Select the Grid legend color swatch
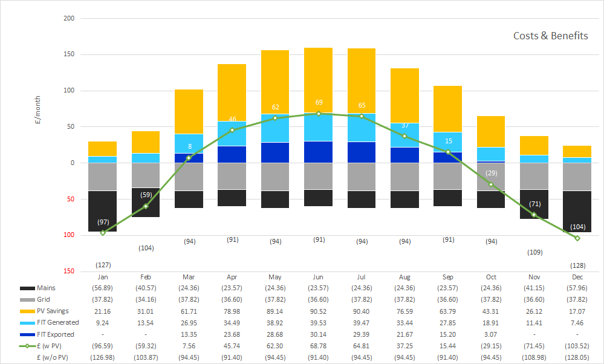The height and width of the screenshot is (364, 604). (27, 300)
